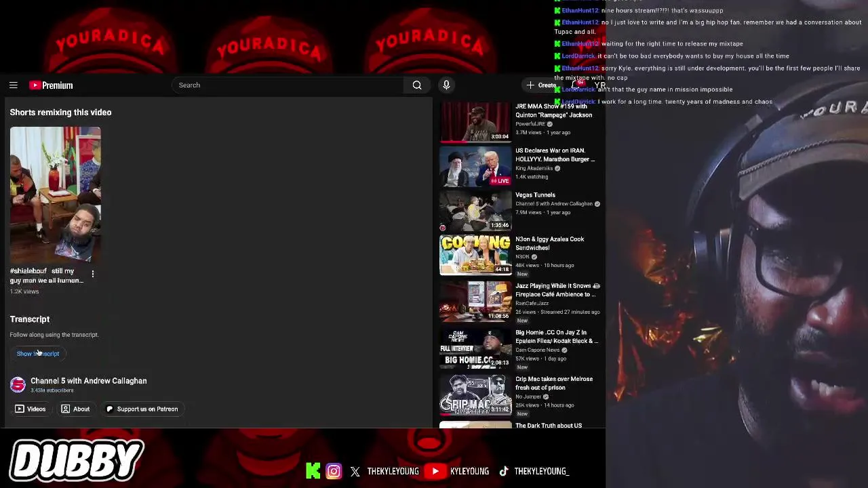Screen dimensions: 868x488
Task: Click the No Jumper channel name
Action: click(528, 396)
